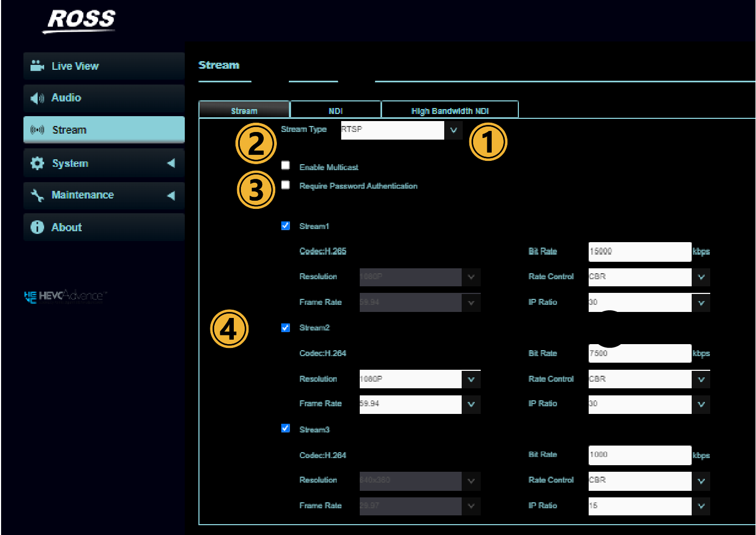Open the Stream Type dropdown
Viewport: 756px width, 535px height.
pyautogui.click(x=453, y=130)
